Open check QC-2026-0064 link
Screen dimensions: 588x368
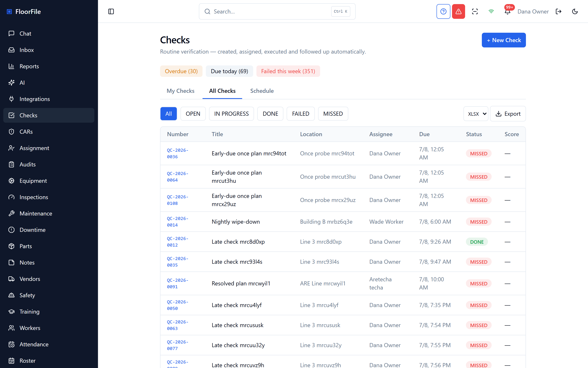click(178, 177)
